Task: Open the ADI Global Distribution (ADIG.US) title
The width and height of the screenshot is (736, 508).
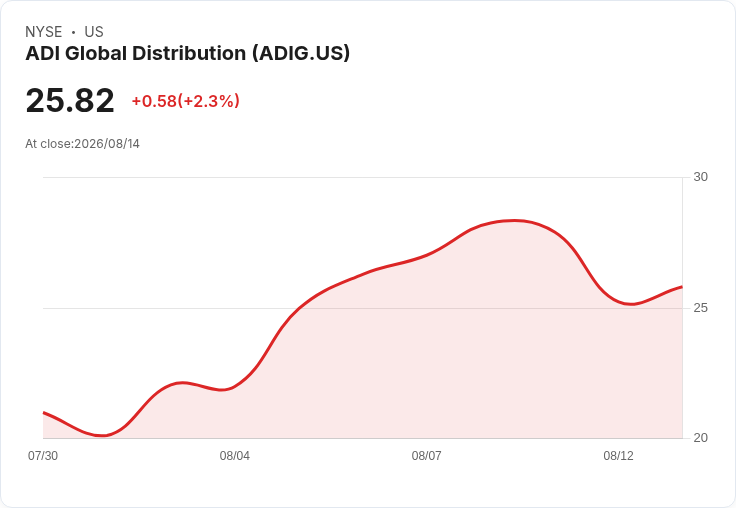Action: pos(188,53)
